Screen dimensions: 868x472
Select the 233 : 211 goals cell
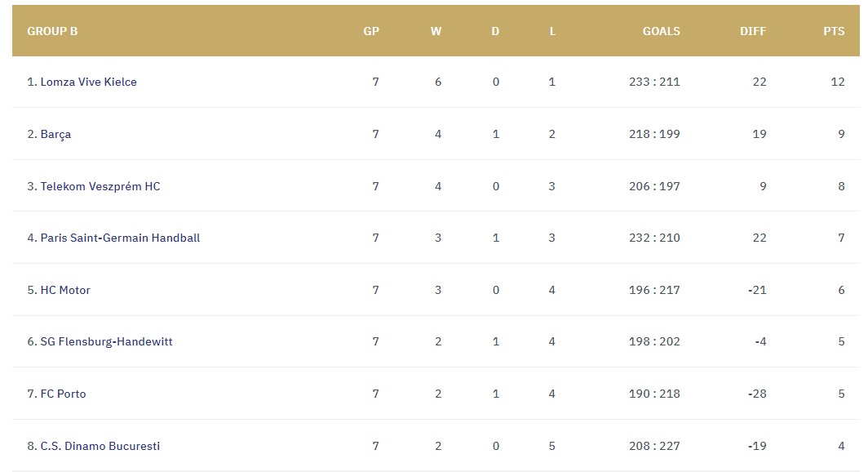pyautogui.click(x=654, y=82)
